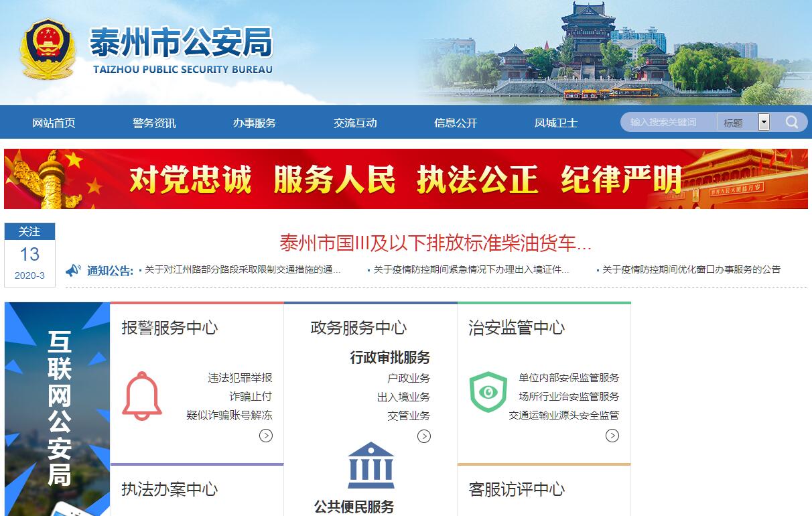This screenshot has height=516, width=812.
Task: Click the arrow under 治安监管中心 section
Action: coord(612,436)
